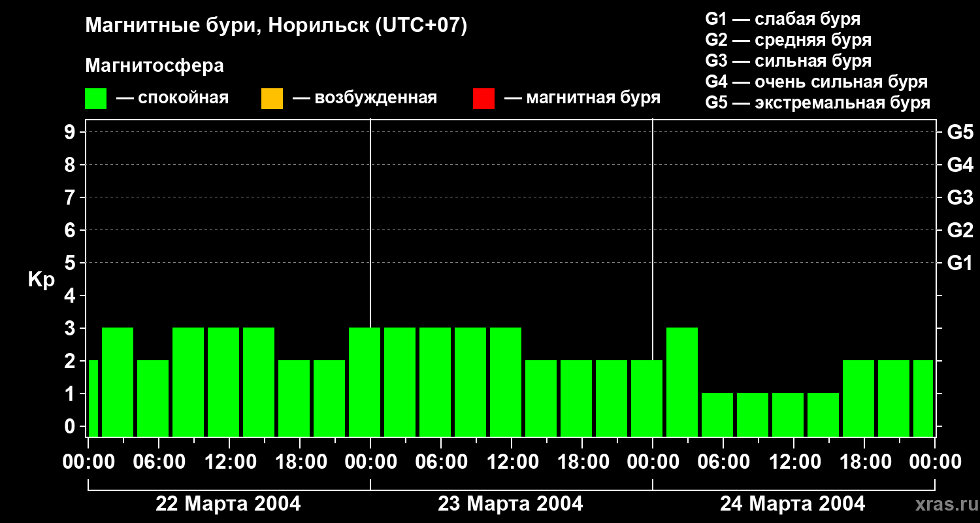Click the '06:00' time label under 22 Марта
The image size is (980, 523).
159,462
